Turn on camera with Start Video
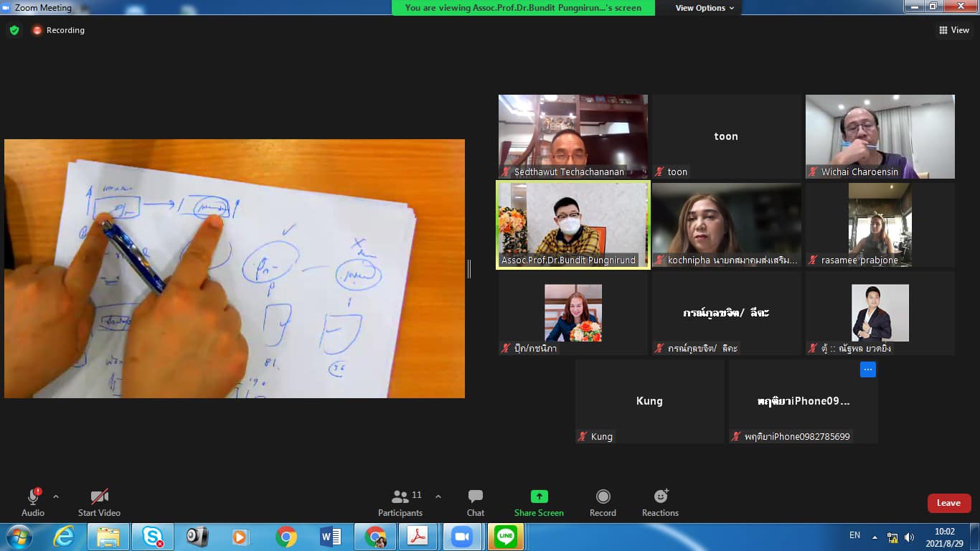The image size is (980, 551). tap(99, 502)
